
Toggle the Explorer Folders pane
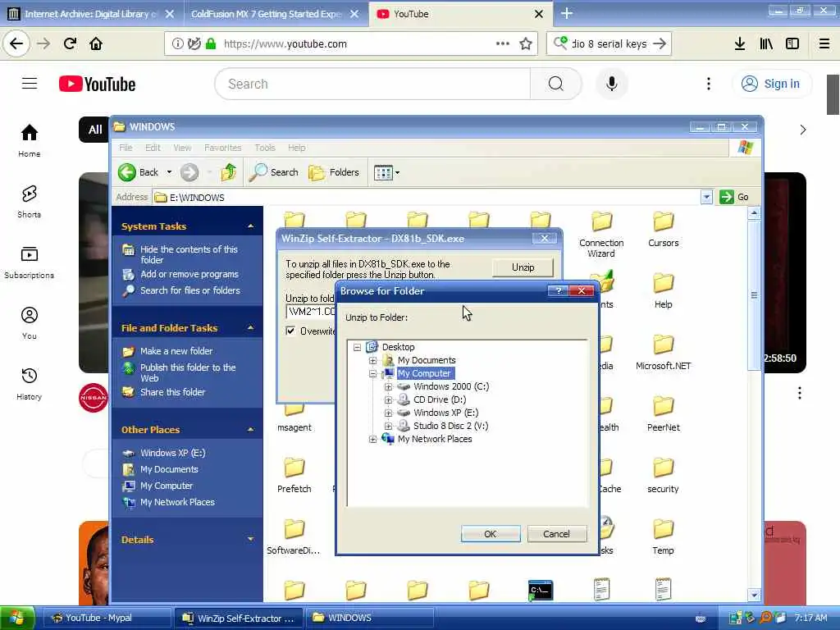(334, 172)
